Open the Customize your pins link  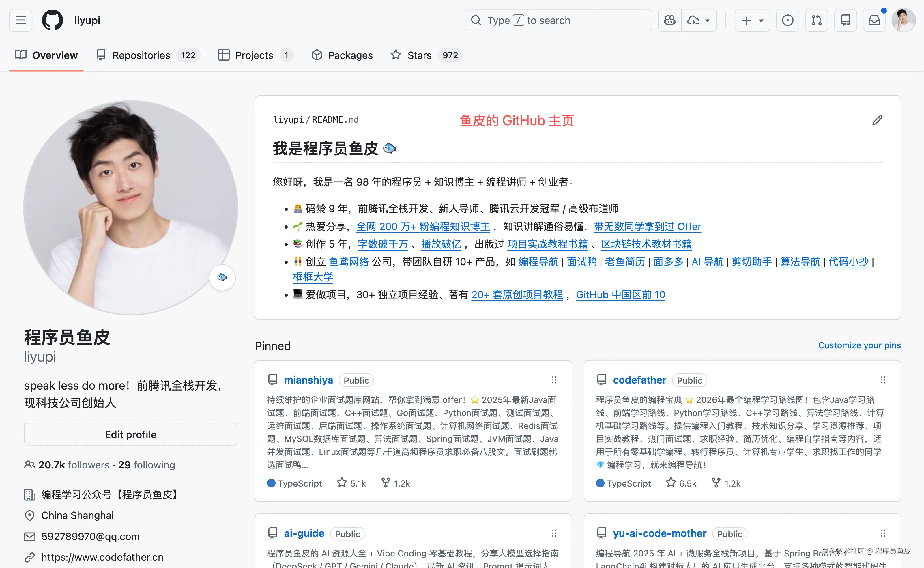(859, 345)
